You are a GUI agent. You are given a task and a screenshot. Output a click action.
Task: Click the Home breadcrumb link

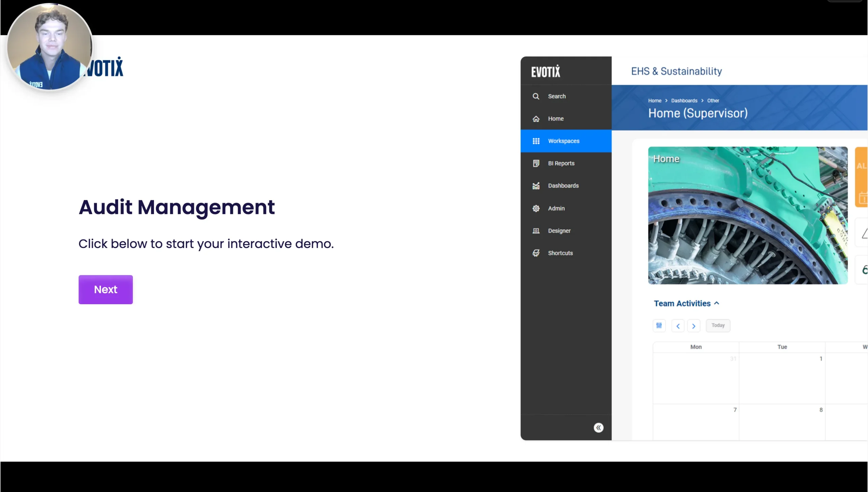(x=654, y=101)
